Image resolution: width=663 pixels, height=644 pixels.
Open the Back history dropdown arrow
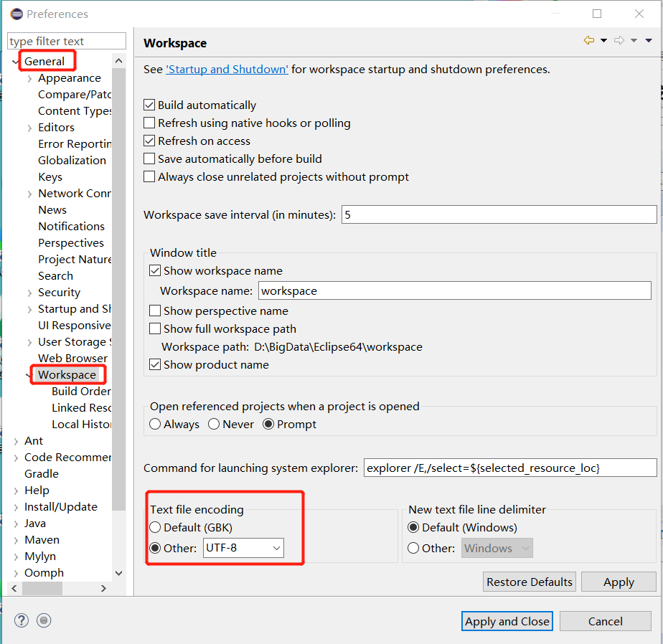(603, 41)
